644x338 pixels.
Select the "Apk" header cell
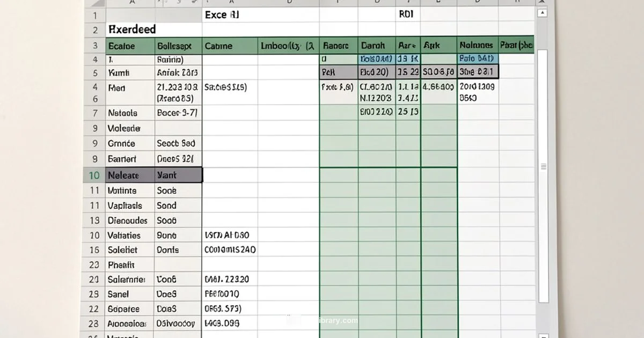point(437,46)
